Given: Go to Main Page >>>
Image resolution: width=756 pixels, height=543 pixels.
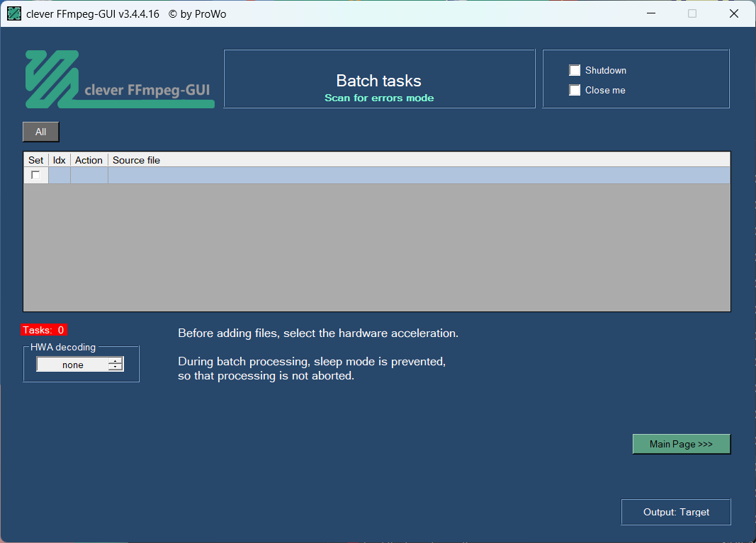Looking at the screenshot, I should tap(682, 444).
